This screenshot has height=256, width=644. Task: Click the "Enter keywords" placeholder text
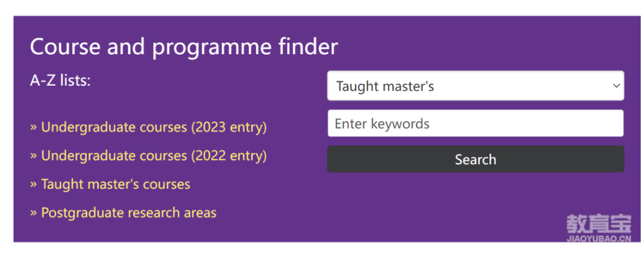(x=382, y=124)
